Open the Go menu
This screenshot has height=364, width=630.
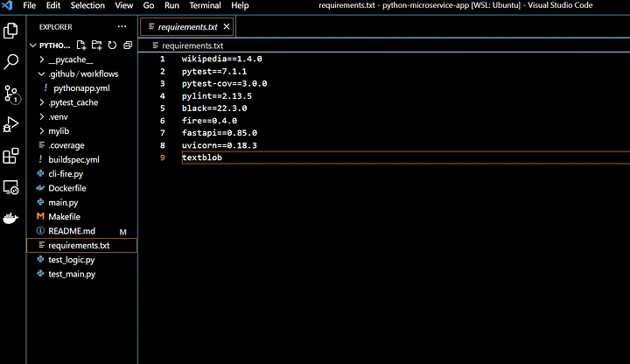(149, 5)
